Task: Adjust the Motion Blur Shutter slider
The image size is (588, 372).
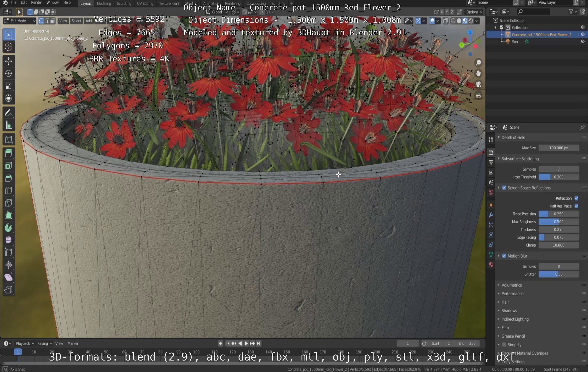Action: tap(559, 274)
